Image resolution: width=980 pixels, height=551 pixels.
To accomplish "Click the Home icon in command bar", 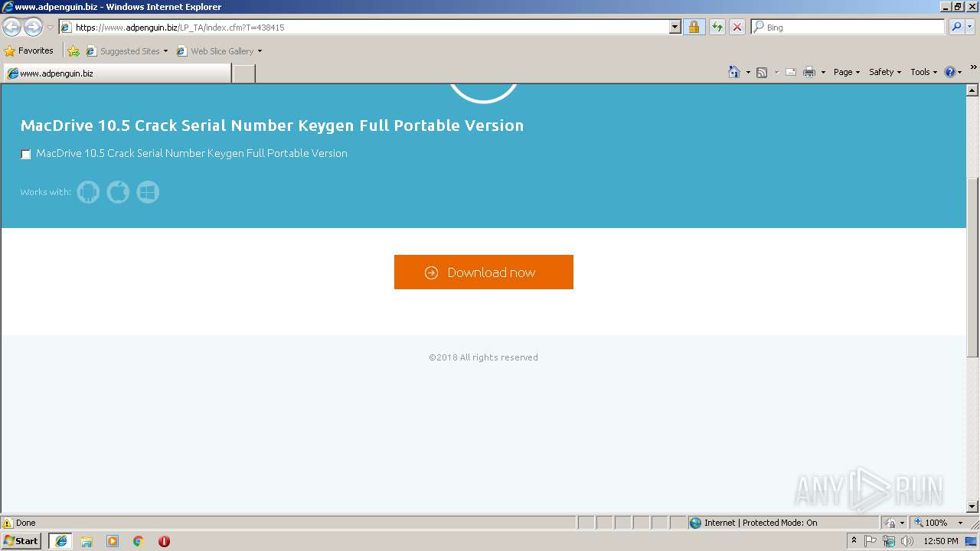I will click(734, 72).
